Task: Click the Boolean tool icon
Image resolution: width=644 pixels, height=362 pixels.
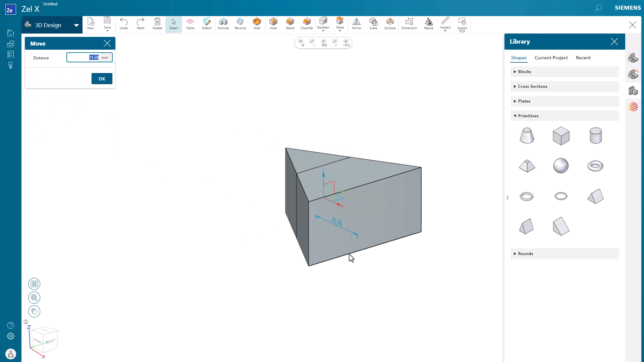Action: [x=323, y=21]
